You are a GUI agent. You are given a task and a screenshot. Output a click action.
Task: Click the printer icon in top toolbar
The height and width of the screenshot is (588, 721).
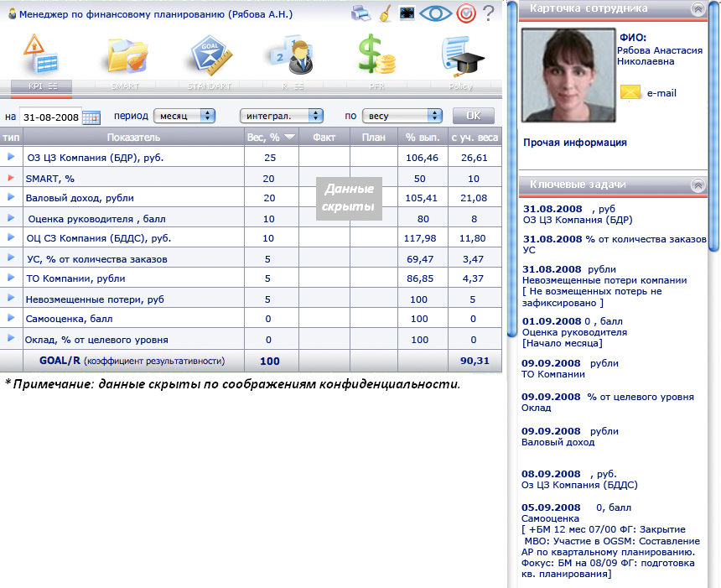[361, 13]
